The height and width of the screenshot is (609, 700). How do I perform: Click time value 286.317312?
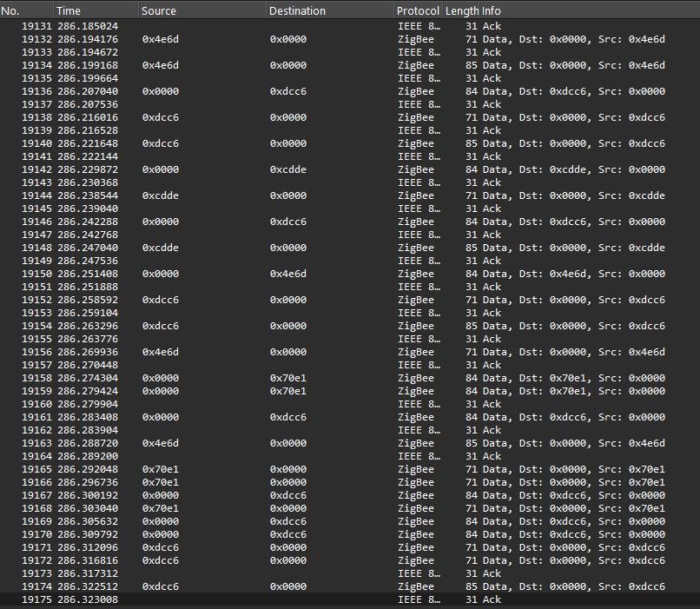point(88,573)
